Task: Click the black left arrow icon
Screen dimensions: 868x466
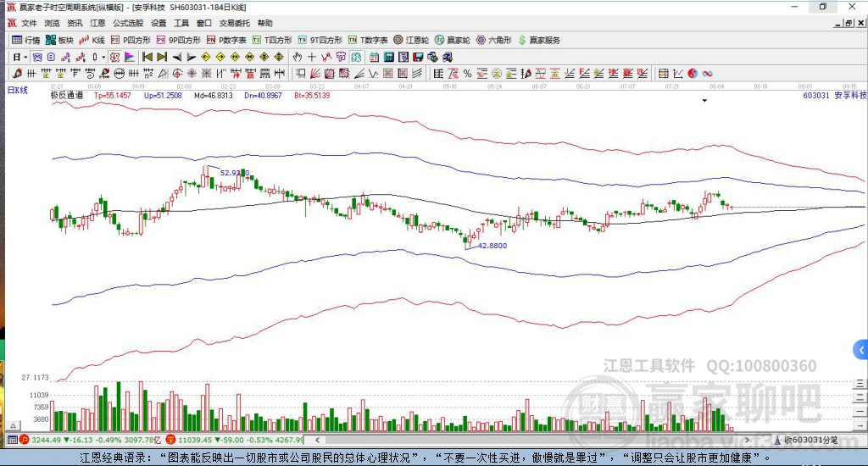Action: click(x=176, y=57)
